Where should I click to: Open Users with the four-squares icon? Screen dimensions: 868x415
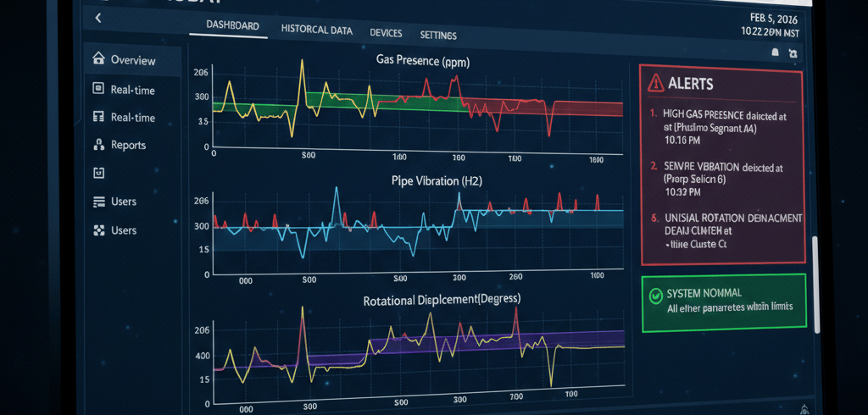(x=114, y=230)
